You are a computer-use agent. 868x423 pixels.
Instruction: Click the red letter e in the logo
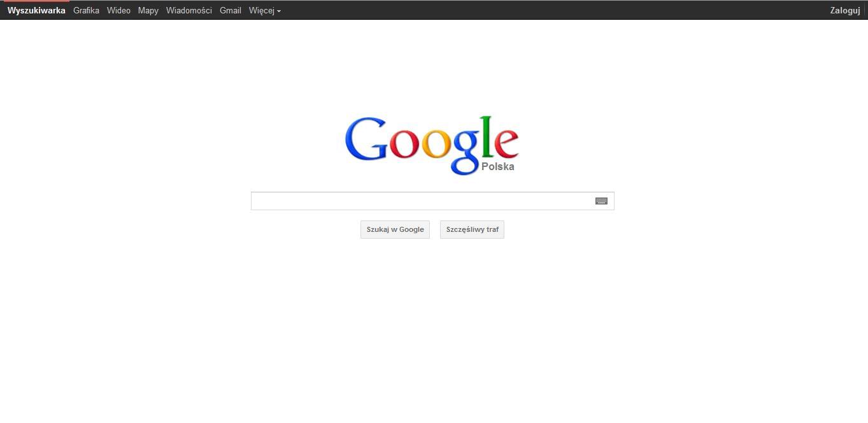point(507,144)
